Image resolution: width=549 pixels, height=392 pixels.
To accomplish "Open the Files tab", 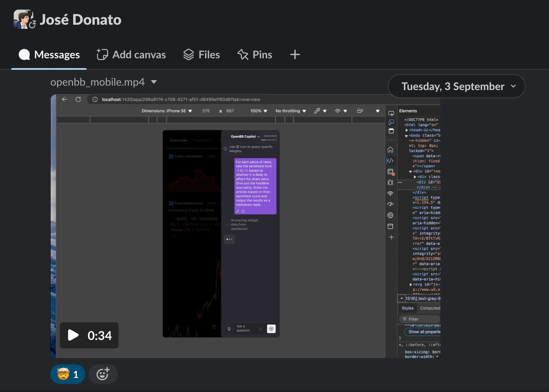I will [202, 55].
